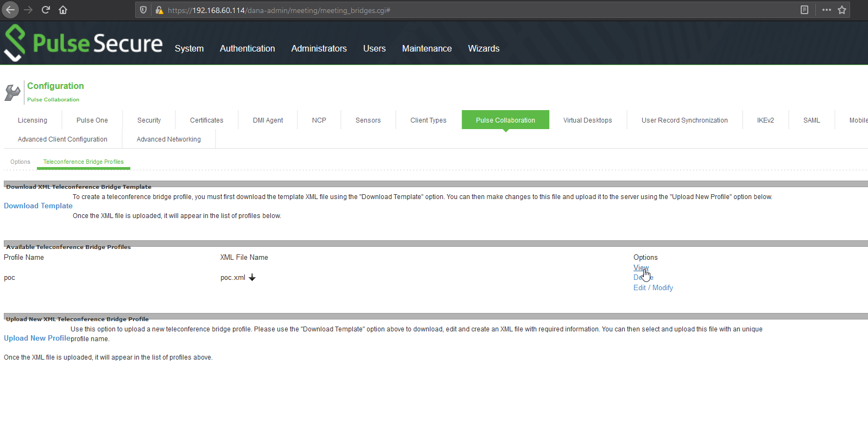This screenshot has height=435, width=868.
Task: Open the System menu
Action: pyautogui.click(x=189, y=48)
